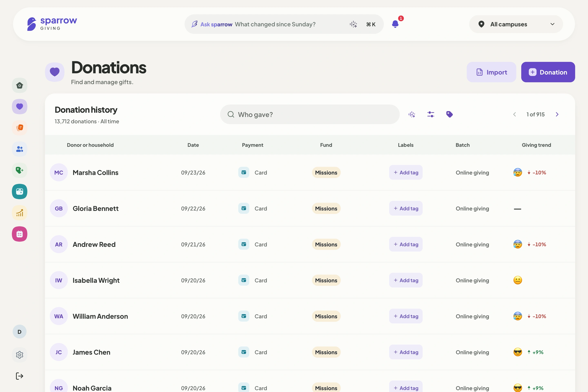Open the green tag-plus sidebar icon

pos(20,170)
